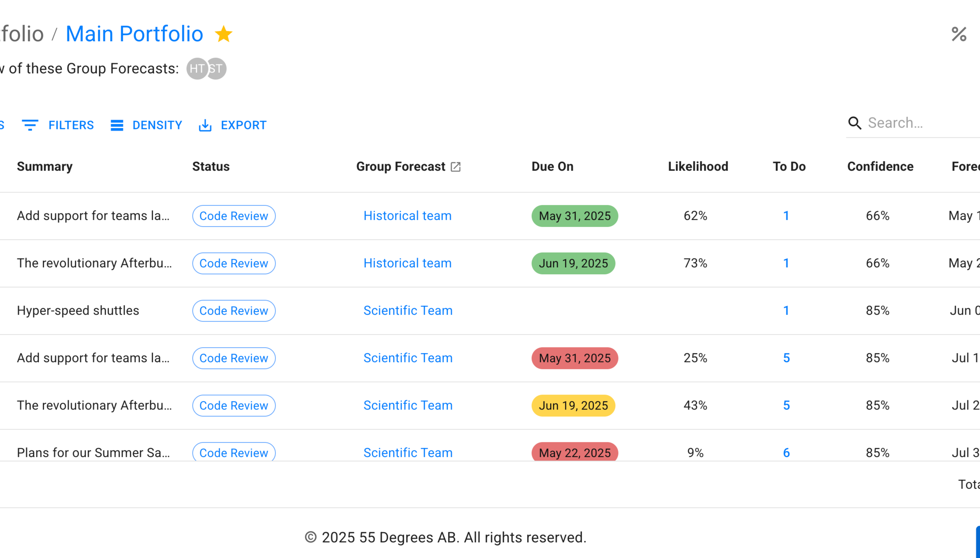The image size is (980, 558).
Task: Open Historical team link in first row
Action: coord(407,216)
